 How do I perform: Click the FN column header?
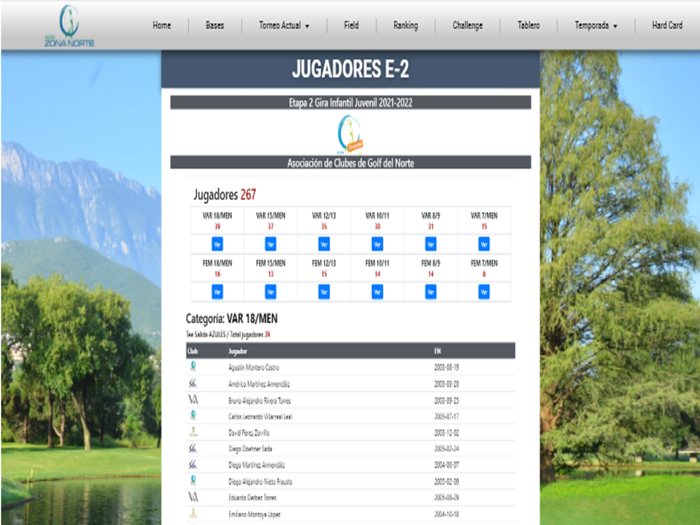pos(438,351)
